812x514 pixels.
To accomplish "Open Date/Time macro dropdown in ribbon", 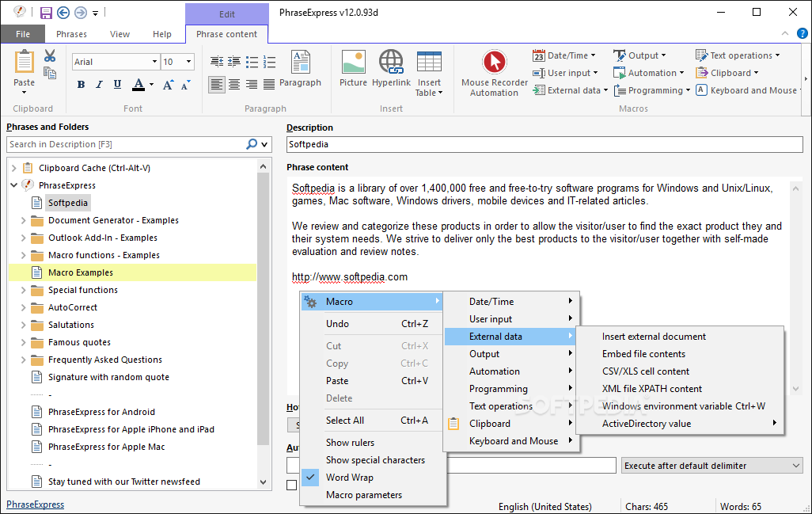I will (x=564, y=55).
